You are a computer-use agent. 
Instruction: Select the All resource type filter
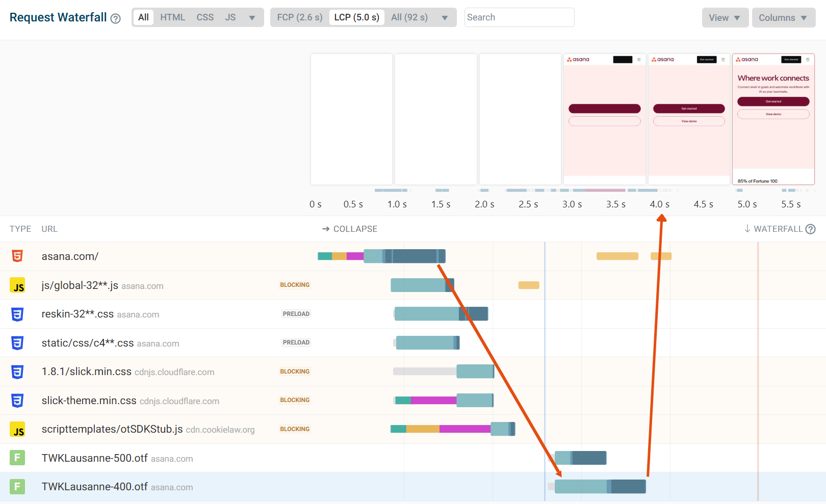pos(143,17)
